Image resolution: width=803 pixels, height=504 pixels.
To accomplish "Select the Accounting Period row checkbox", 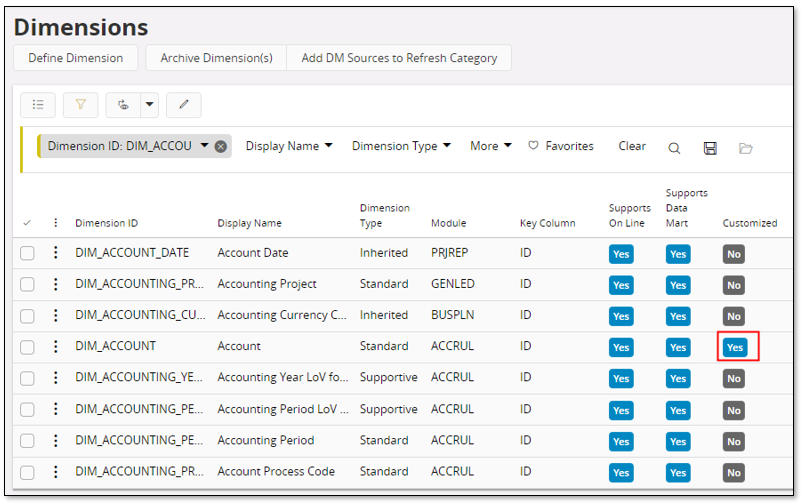I will pyautogui.click(x=27, y=441).
